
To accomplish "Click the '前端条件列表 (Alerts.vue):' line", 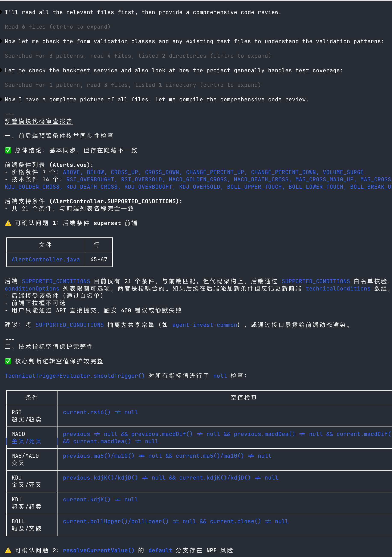I will (x=49, y=165).
